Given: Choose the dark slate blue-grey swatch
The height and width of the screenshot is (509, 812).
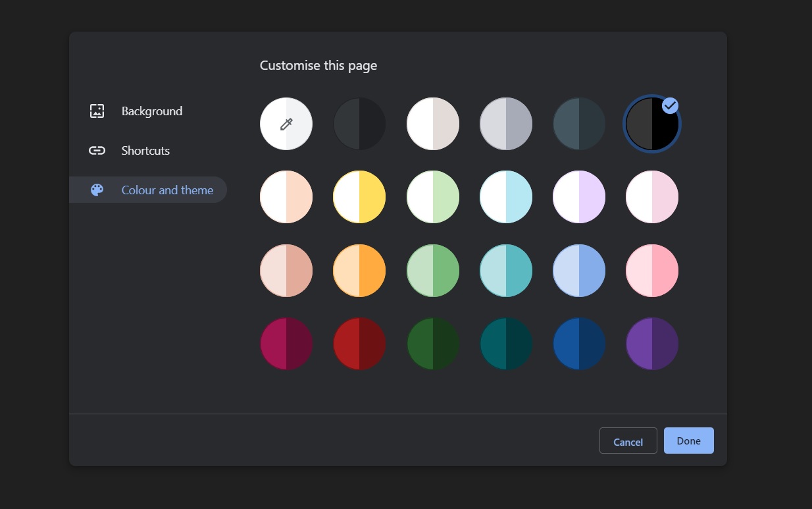Looking at the screenshot, I should tap(579, 124).
